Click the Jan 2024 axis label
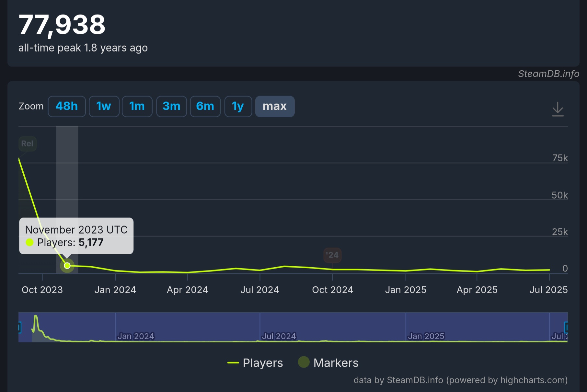This screenshot has width=587, height=392. coord(115,290)
